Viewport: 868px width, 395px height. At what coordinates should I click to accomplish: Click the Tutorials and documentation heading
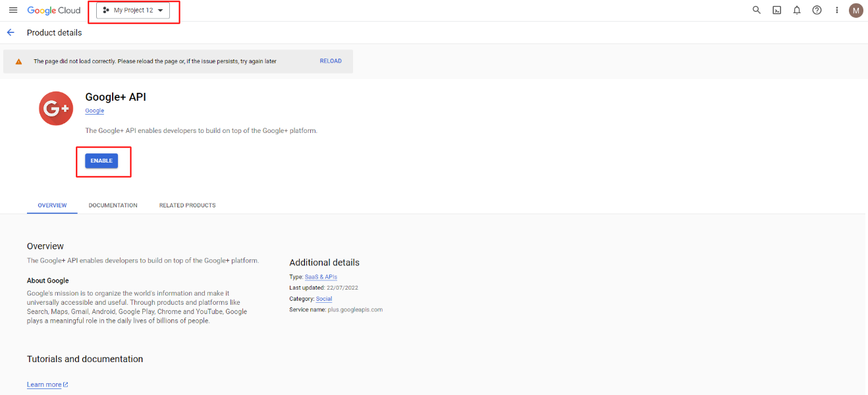(x=85, y=359)
